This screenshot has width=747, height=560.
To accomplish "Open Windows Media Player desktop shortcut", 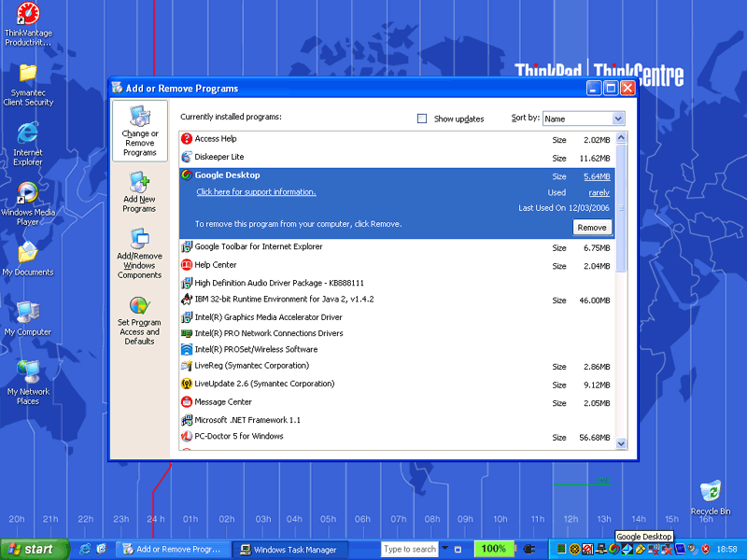I will coord(28,203).
